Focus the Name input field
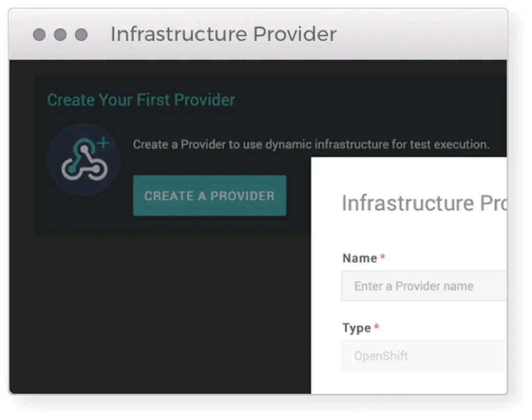The height and width of the screenshot is (420, 532). click(x=424, y=286)
